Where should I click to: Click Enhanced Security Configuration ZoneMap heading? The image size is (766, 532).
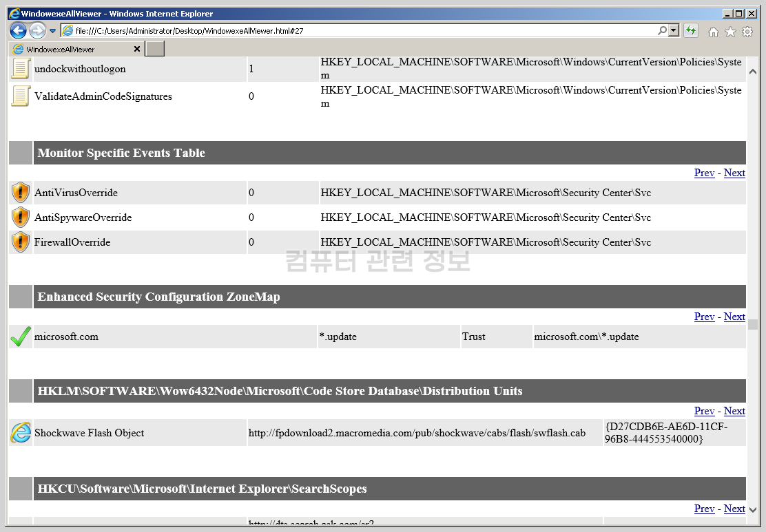[x=158, y=297]
